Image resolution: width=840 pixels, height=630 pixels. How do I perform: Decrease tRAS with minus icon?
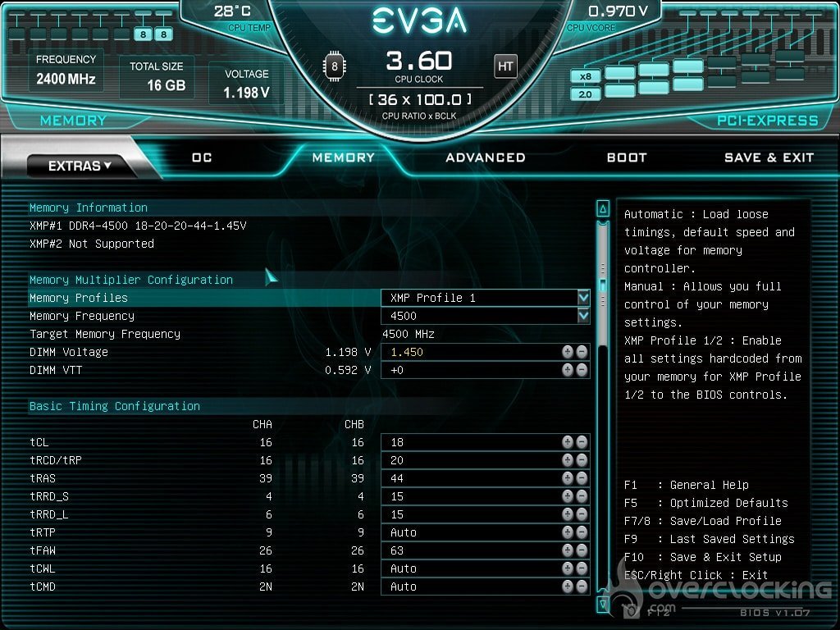[x=582, y=478]
